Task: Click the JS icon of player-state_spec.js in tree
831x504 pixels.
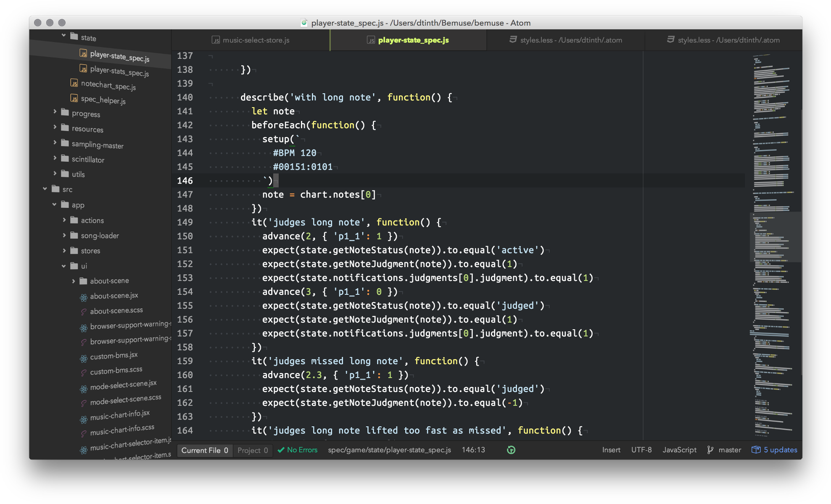Action: (84, 53)
